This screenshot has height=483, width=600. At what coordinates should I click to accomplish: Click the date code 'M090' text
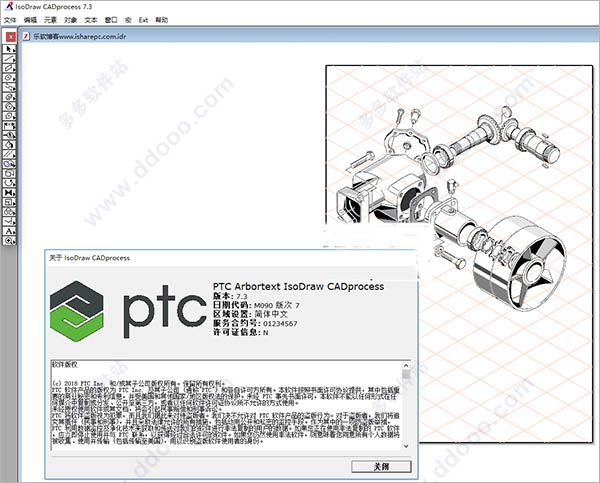[x=263, y=305]
